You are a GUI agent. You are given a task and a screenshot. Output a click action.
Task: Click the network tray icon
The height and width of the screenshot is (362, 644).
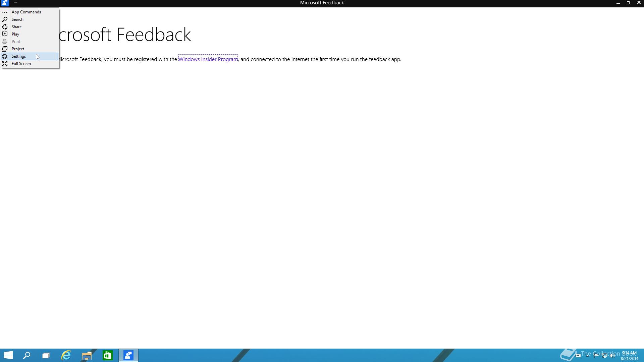pos(604,356)
